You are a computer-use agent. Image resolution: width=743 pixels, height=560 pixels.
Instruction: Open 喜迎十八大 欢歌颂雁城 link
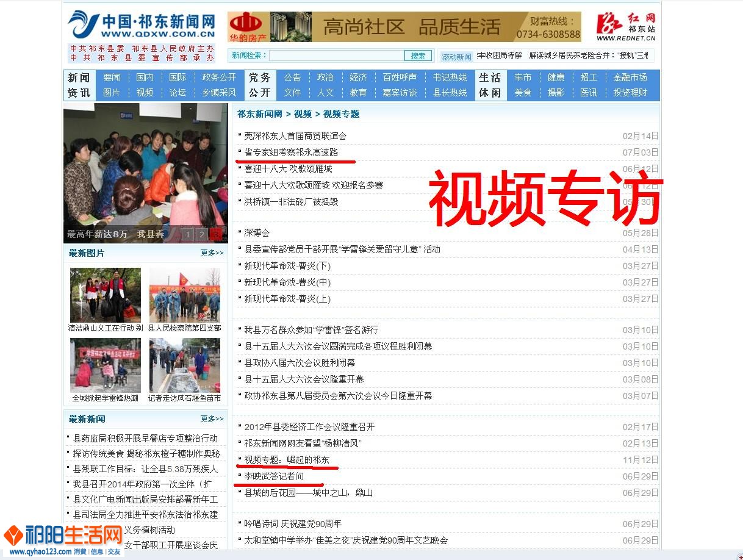[x=288, y=169]
